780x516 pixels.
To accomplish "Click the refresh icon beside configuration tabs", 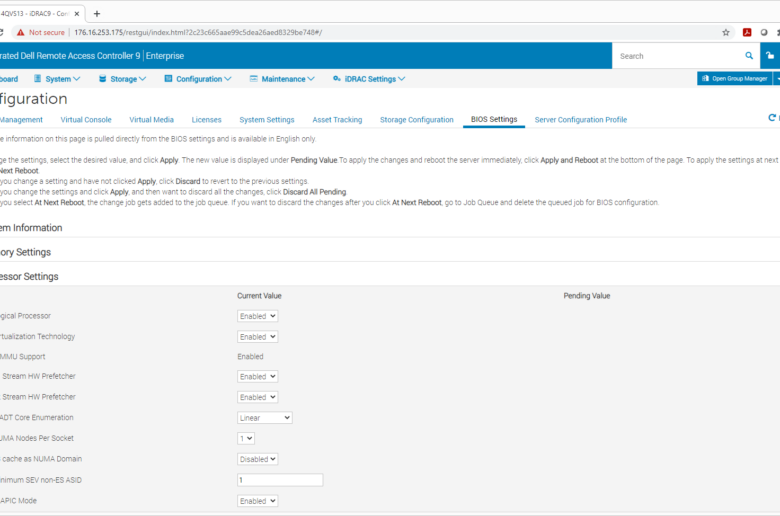I will tap(772, 118).
